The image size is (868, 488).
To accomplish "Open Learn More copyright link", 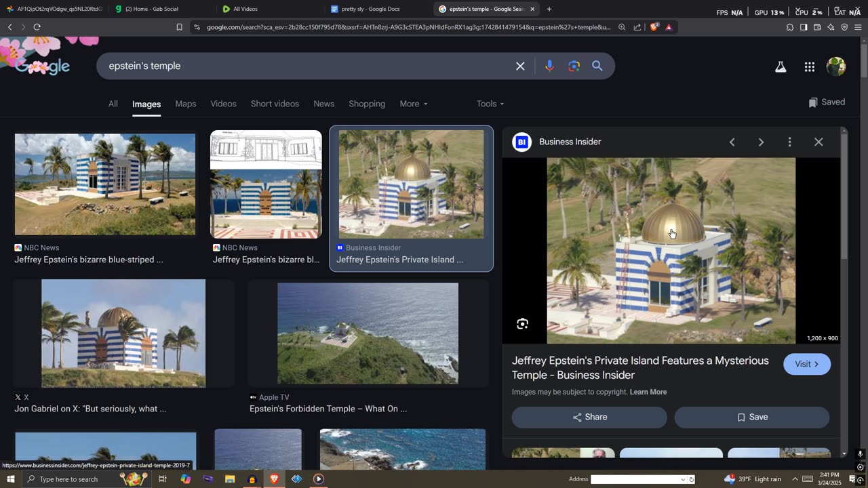I will point(648,392).
